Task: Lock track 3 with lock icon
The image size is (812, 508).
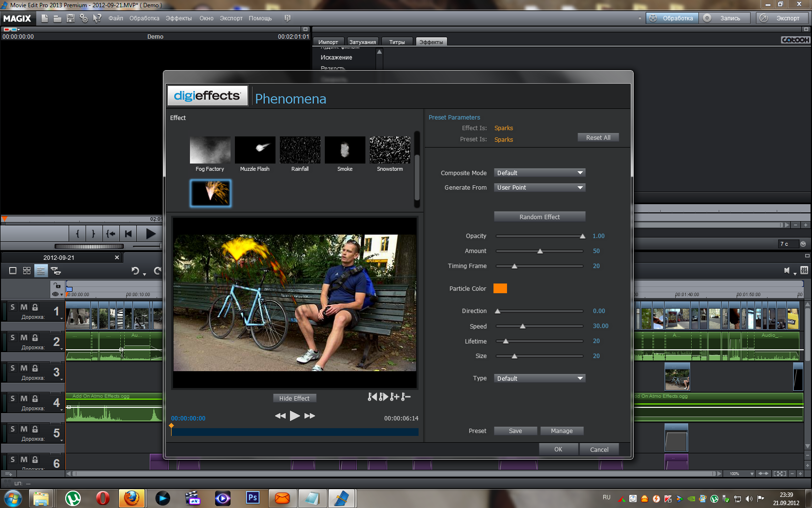Action: 35,368
